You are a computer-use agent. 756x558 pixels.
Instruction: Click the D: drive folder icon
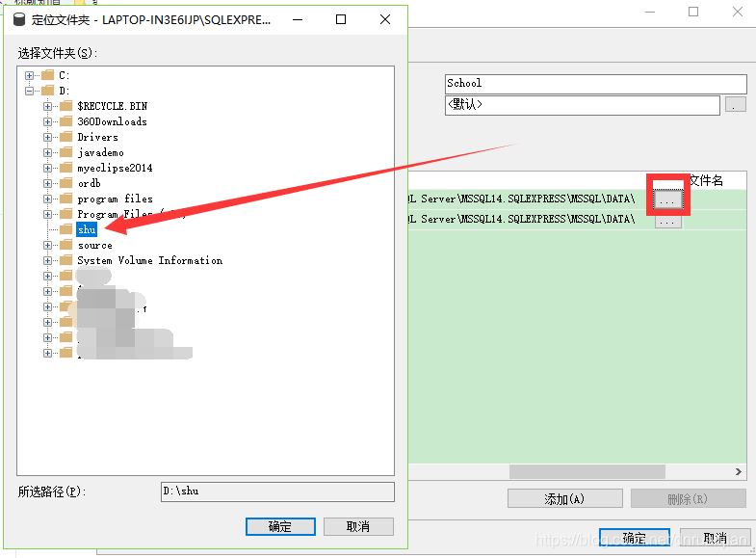pos(48,91)
